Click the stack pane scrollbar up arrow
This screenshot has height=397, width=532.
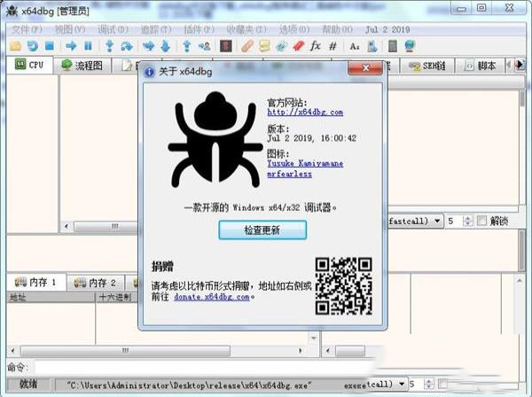(x=519, y=281)
